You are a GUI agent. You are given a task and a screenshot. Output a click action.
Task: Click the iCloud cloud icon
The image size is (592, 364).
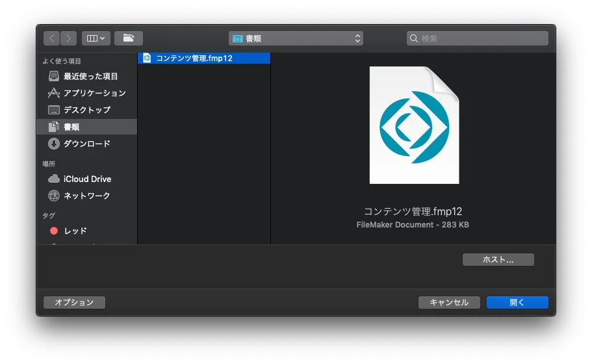pyautogui.click(x=54, y=179)
